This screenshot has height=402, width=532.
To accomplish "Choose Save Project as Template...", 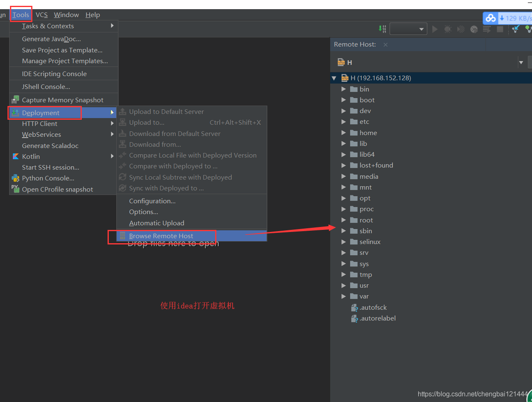I will [x=64, y=50].
